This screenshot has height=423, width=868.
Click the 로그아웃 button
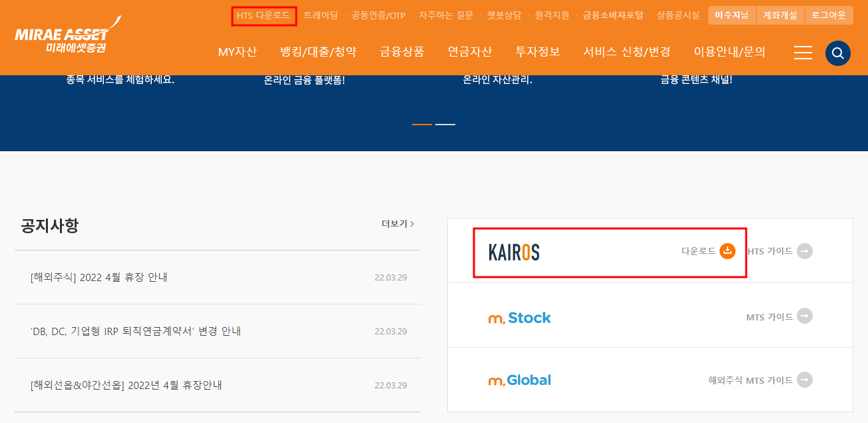[x=829, y=15]
